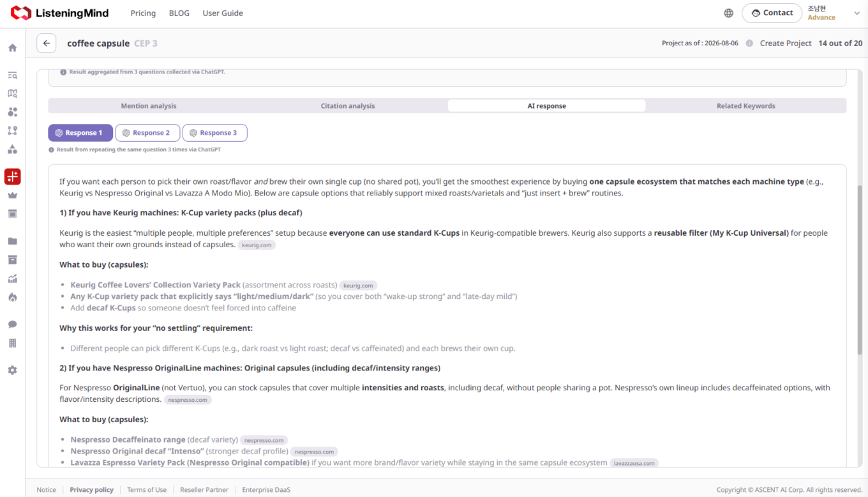Select Response 1 tab
This screenshot has height=497, width=868.
pyautogui.click(x=80, y=133)
